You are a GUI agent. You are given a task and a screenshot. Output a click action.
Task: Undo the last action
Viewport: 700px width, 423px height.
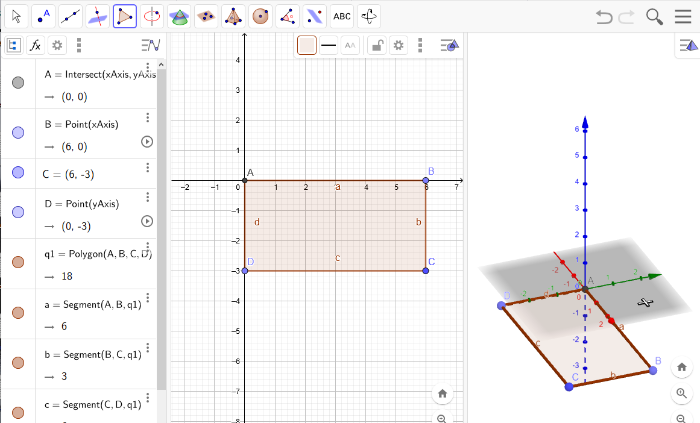tap(604, 17)
